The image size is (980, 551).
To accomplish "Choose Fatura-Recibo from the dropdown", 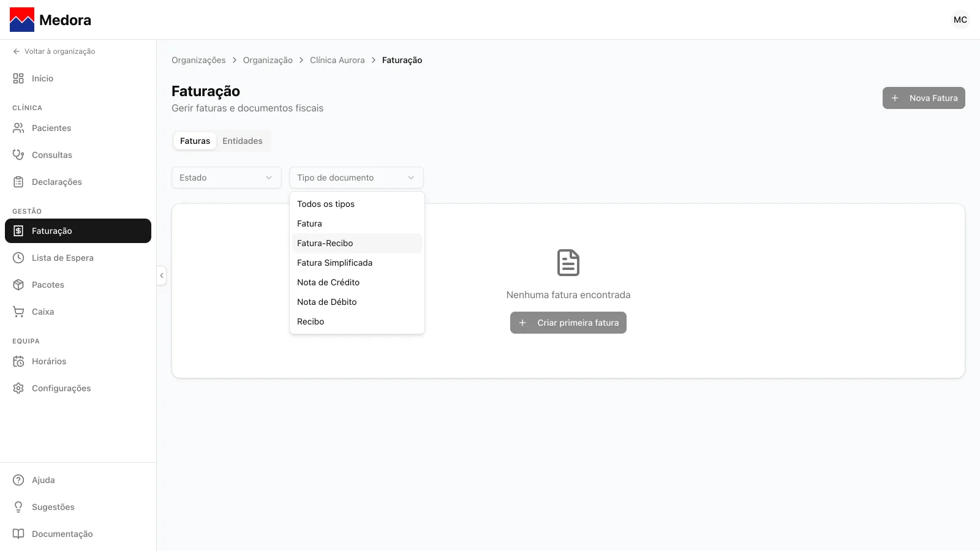I will coord(357,243).
